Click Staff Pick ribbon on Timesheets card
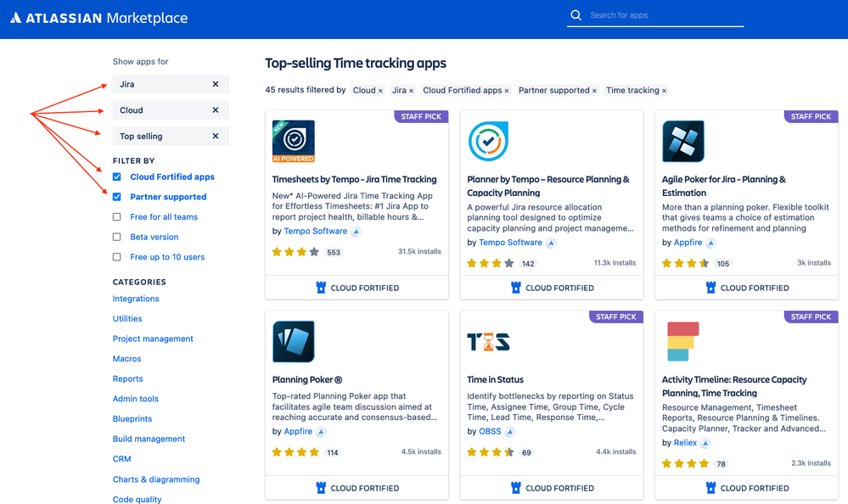 [x=421, y=116]
